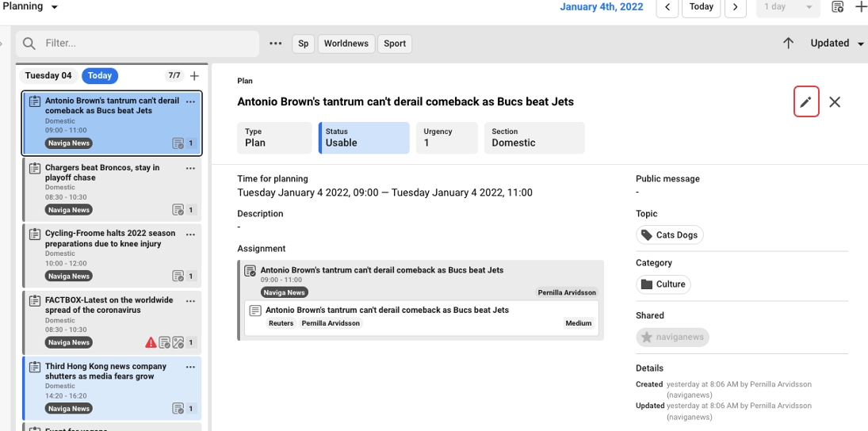Open the calendar list icon in top bar

837,7
